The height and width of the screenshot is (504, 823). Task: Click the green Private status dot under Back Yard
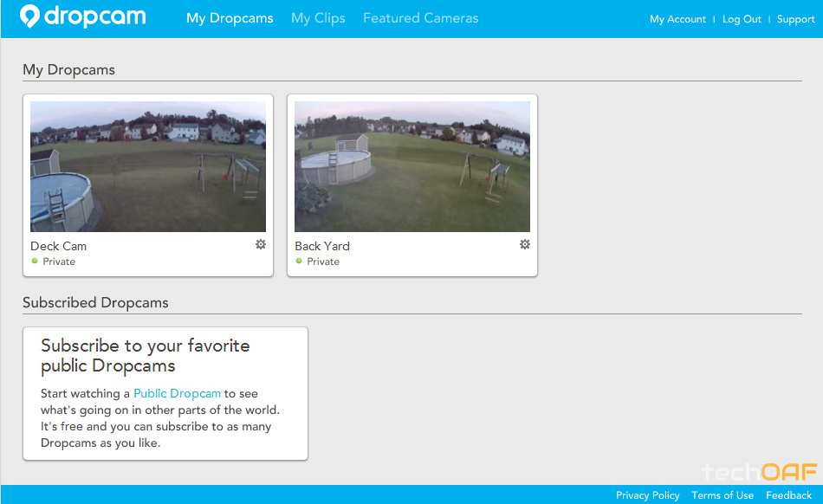(x=300, y=261)
